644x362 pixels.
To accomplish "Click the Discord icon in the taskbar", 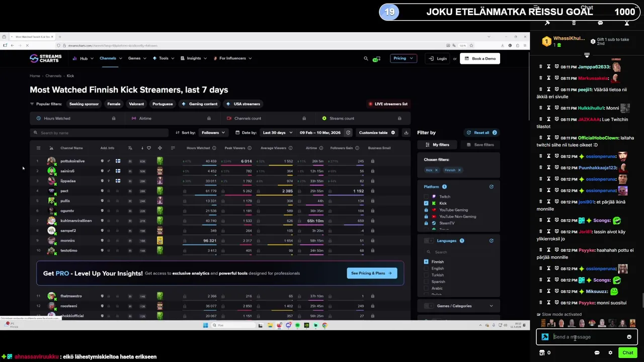I will tap(288, 325).
